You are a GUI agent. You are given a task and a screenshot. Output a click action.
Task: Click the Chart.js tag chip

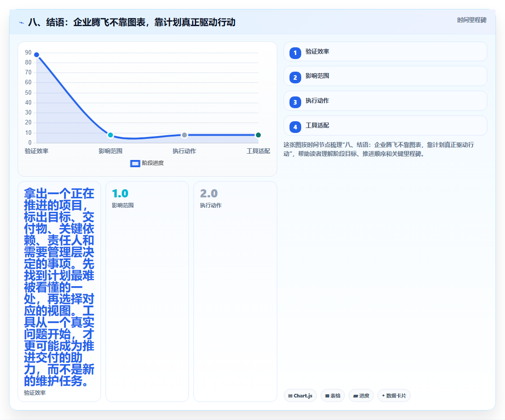300,396
